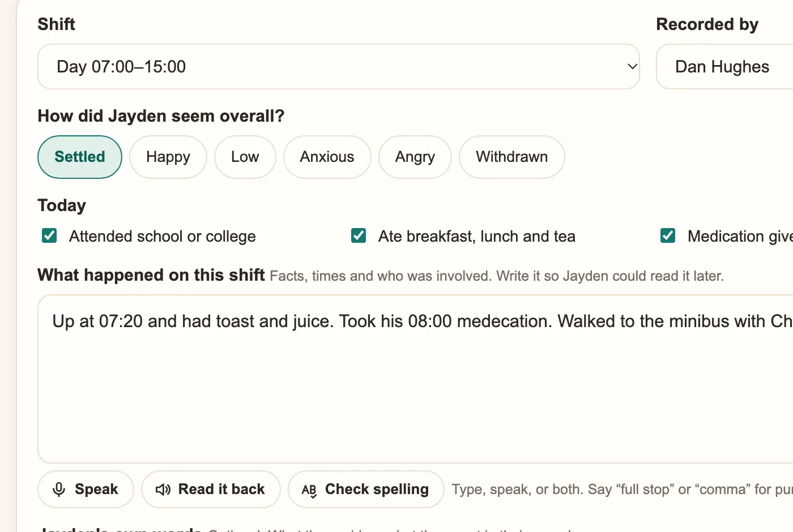Choose the Low mood option
The image size is (793, 532).
point(245,157)
